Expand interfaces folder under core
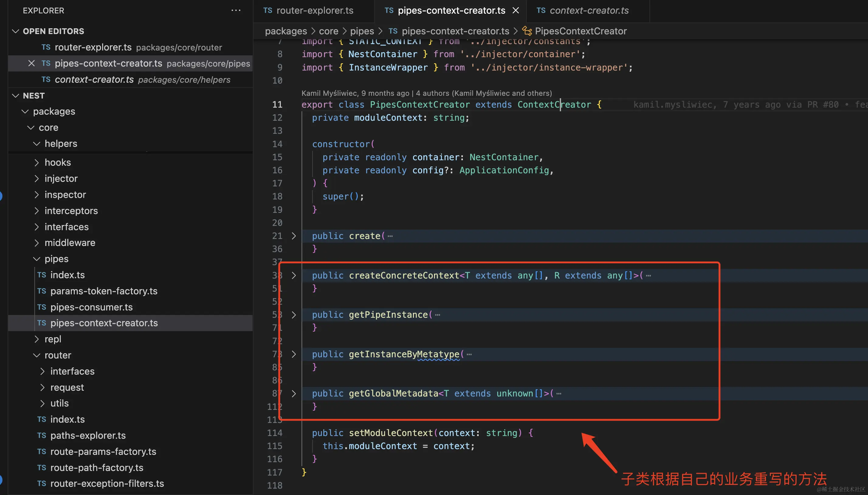The image size is (868, 495). [x=36, y=227]
